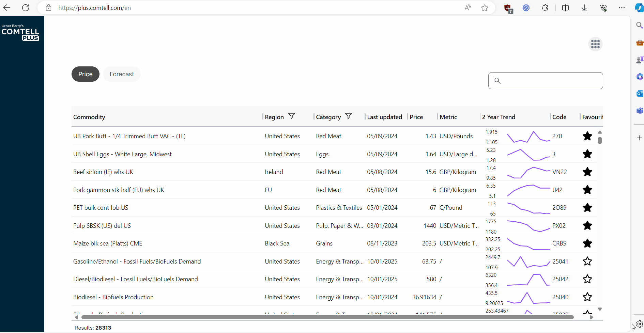Open the split screen browser icon
Screen dimensions: 644x333
565,8
